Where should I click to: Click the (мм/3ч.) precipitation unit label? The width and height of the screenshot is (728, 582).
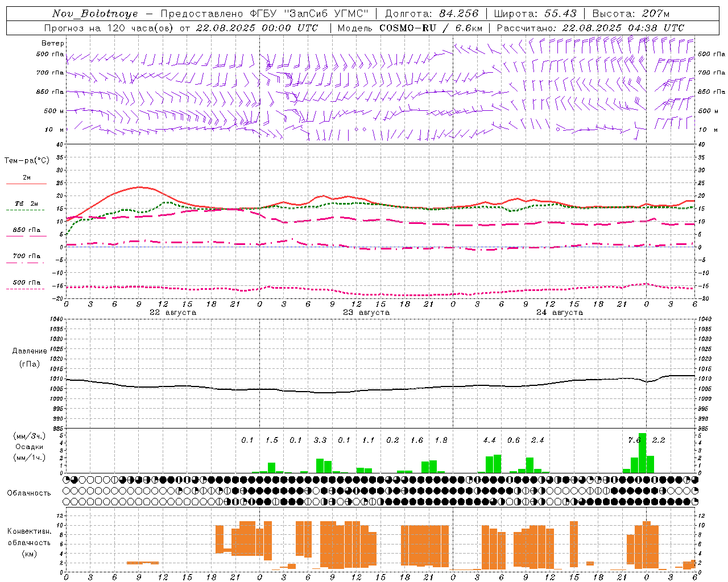30,436
